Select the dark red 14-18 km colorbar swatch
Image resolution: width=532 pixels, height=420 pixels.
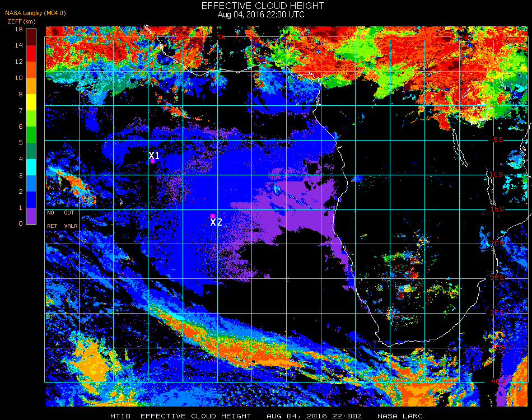31,38
